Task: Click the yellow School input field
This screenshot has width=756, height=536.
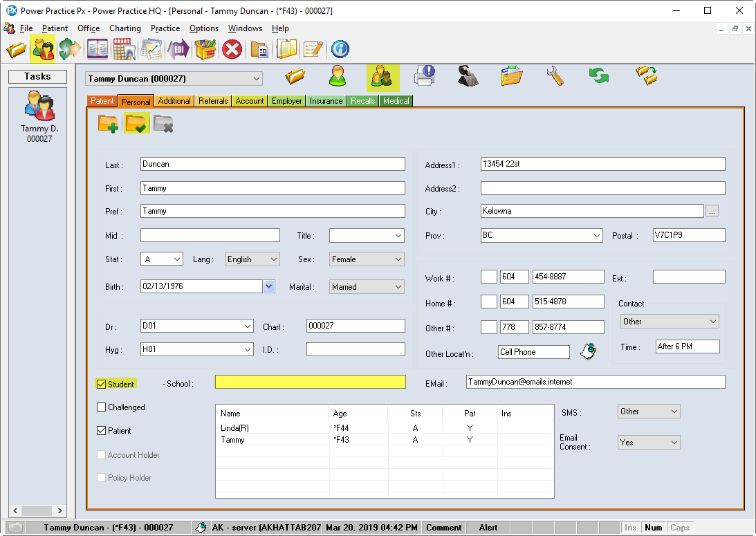Action: click(310, 382)
